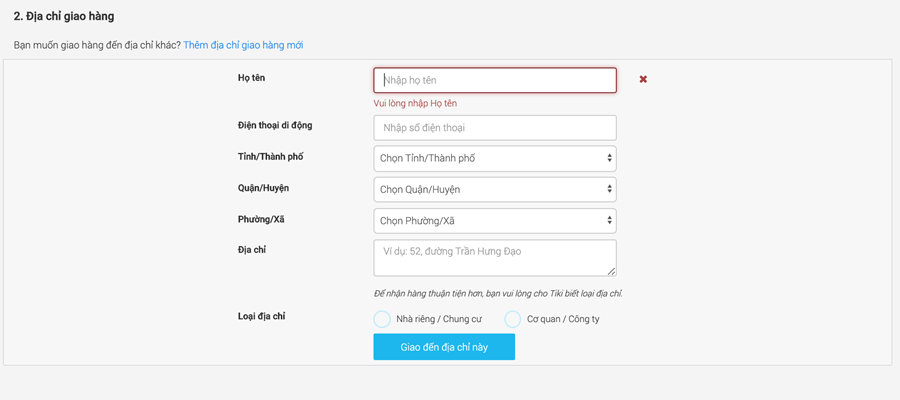
Task: Choose the Cơ quan / Công ty option
Action: point(513,319)
